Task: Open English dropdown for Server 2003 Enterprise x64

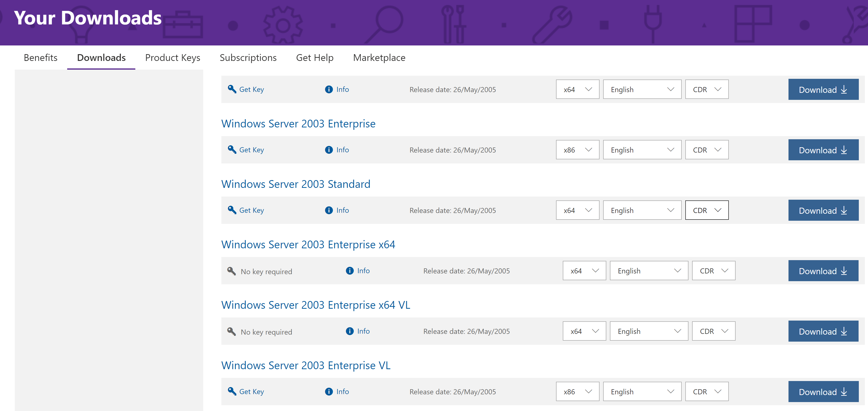Action: click(x=649, y=270)
